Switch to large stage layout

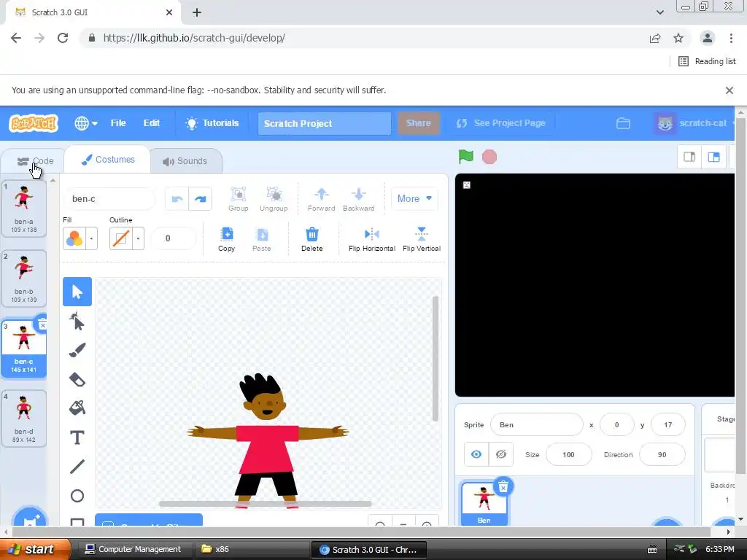coord(713,157)
